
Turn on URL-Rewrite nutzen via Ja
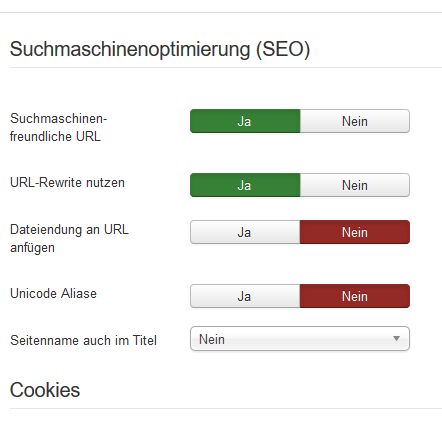245,185
